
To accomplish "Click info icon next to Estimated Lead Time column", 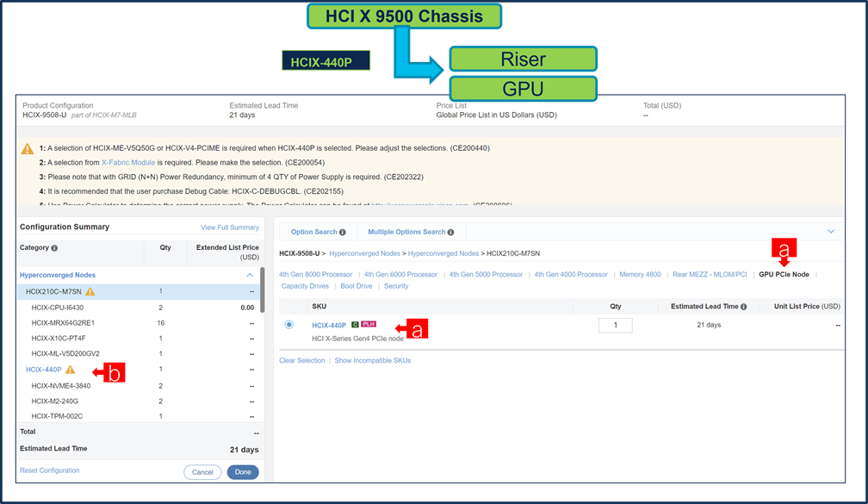I will (743, 307).
